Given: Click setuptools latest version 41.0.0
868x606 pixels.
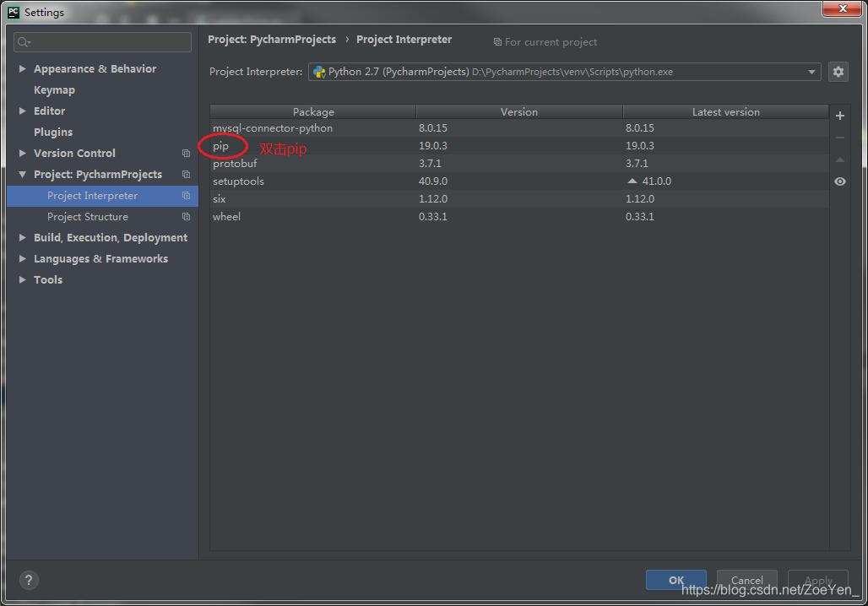Looking at the screenshot, I should point(657,181).
